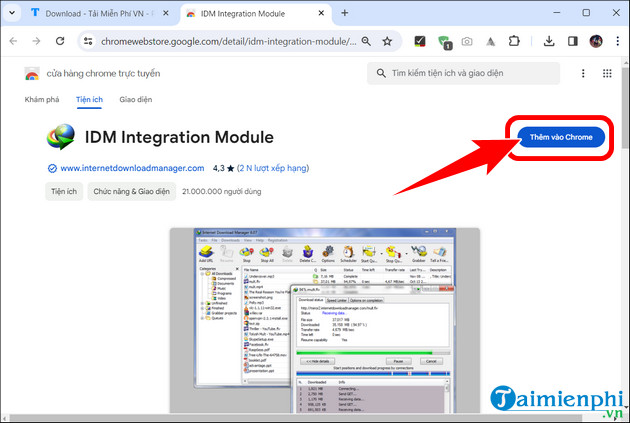Viewport: 630px width, 423px height.
Task: Click the 'Chức năng & Giao diện' chip
Action: point(131,191)
